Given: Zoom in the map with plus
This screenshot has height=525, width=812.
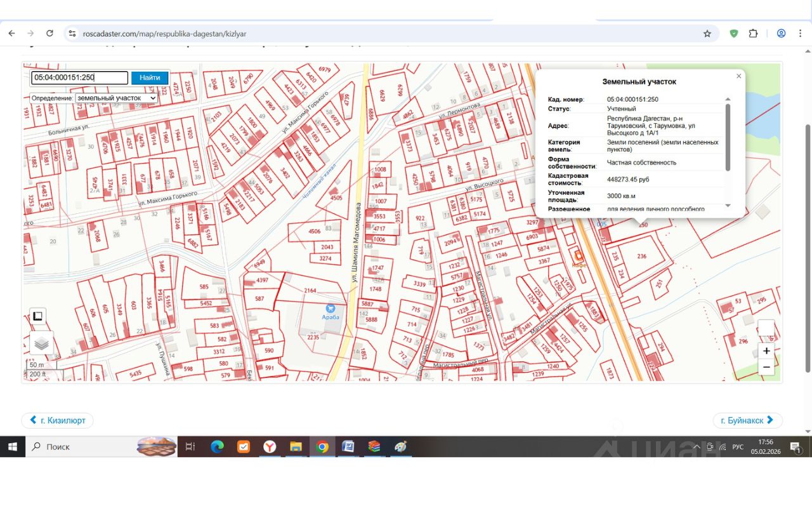Looking at the screenshot, I should (766, 351).
